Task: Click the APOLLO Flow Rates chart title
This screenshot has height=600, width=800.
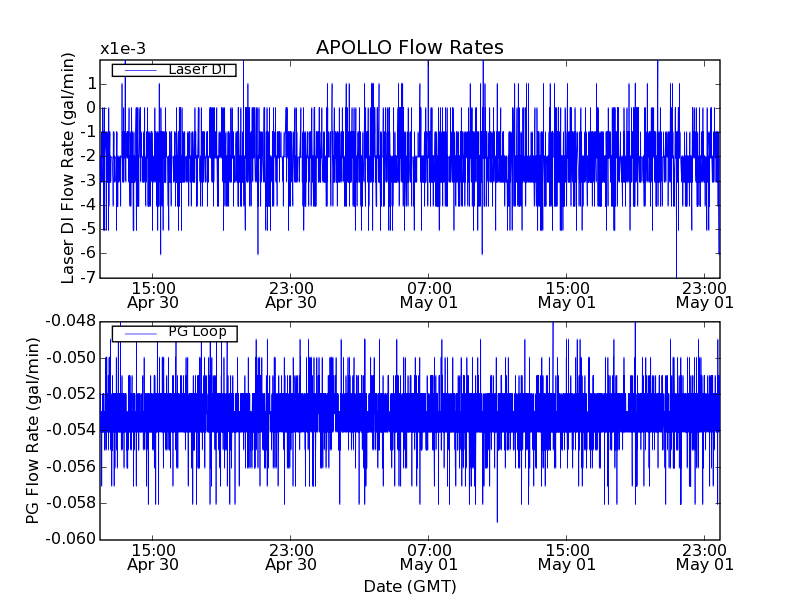Action: coord(409,48)
